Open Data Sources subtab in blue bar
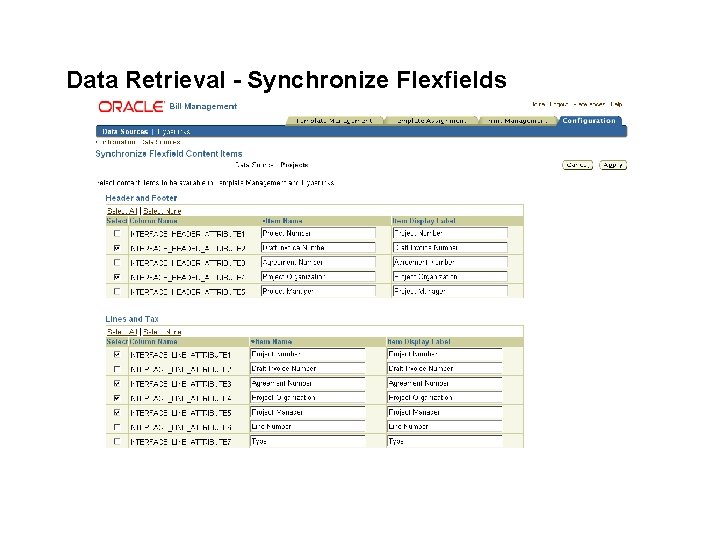This screenshot has height=540, width=720. pyautogui.click(x=125, y=132)
